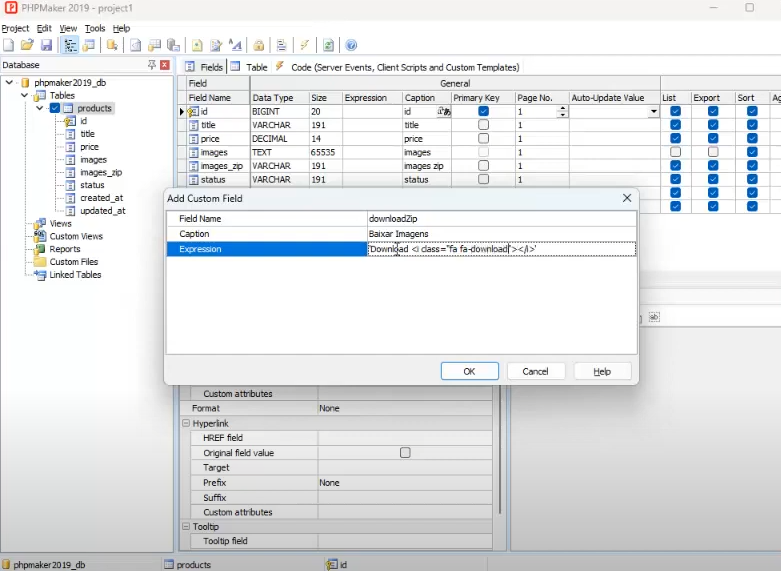This screenshot has width=781, height=571.
Task: Click the 'DECIMAL' data type cell
Action: [x=270, y=139]
